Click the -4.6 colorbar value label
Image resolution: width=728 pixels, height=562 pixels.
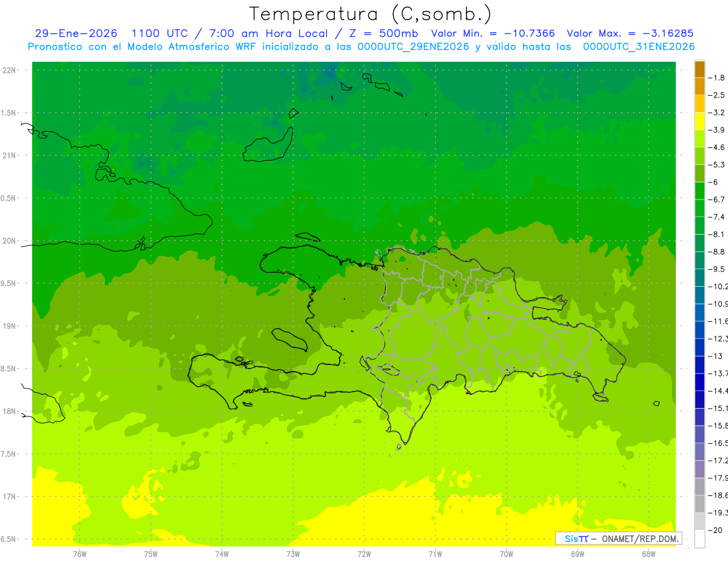pyautogui.click(x=716, y=147)
